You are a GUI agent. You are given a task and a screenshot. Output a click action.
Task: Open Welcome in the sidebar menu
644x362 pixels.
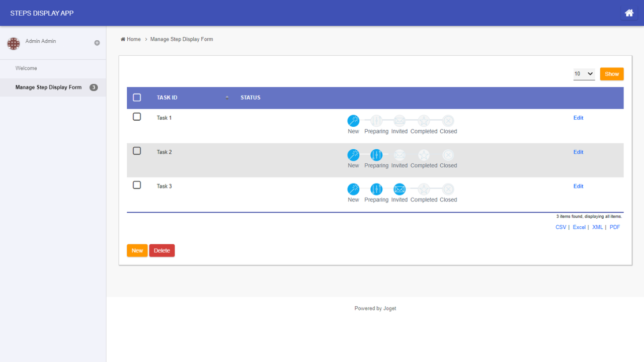(26, 68)
